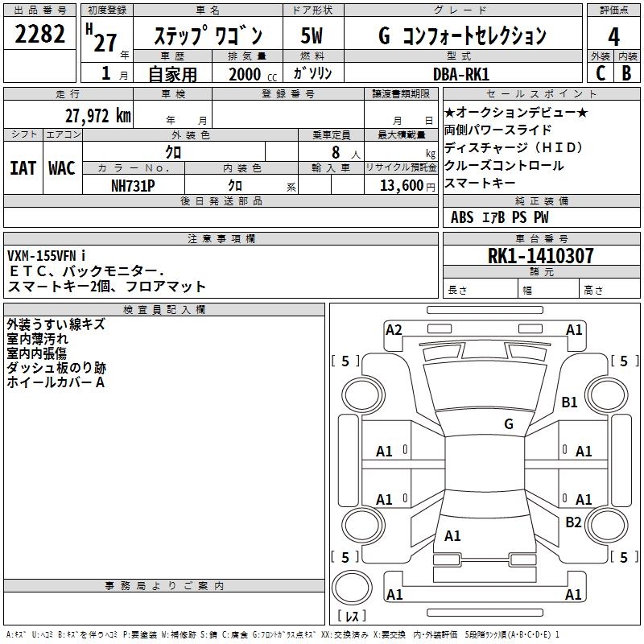Select the 後日発送部品 header
This screenshot has width=644, height=644.
(221, 200)
